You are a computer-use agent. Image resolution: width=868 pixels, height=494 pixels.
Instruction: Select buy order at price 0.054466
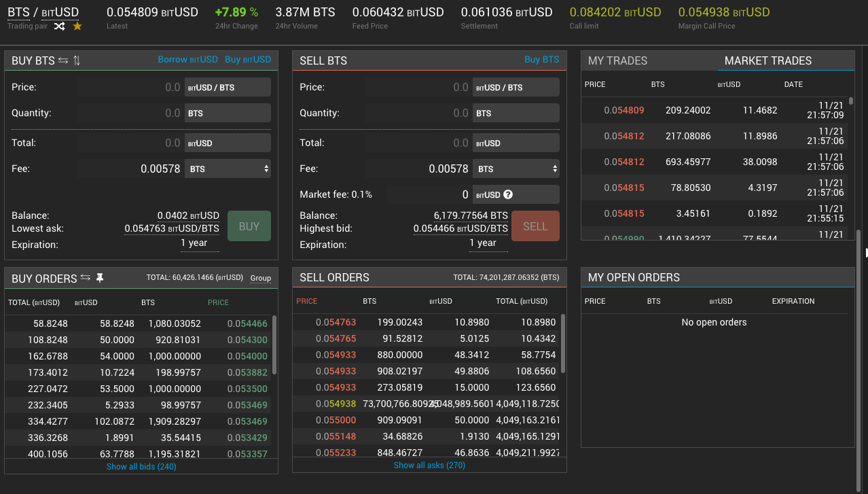tap(138, 323)
